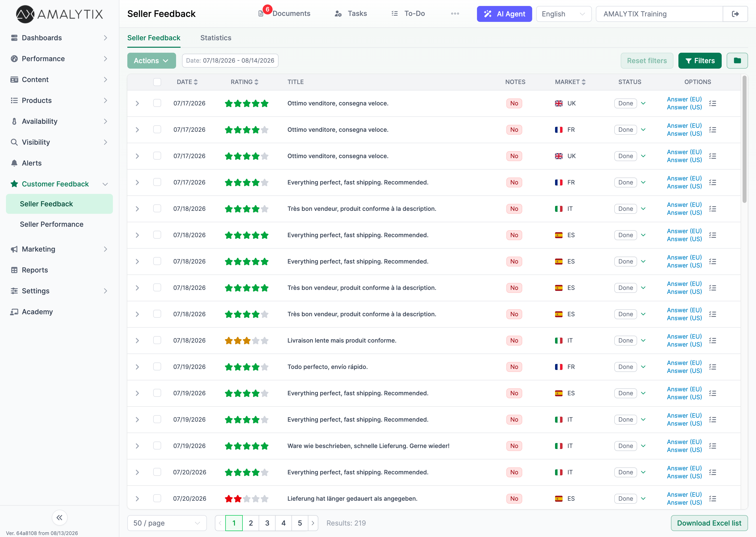
Task: Check the 07/17/2026 FR Ottimo venditore row
Action: (x=157, y=129)
